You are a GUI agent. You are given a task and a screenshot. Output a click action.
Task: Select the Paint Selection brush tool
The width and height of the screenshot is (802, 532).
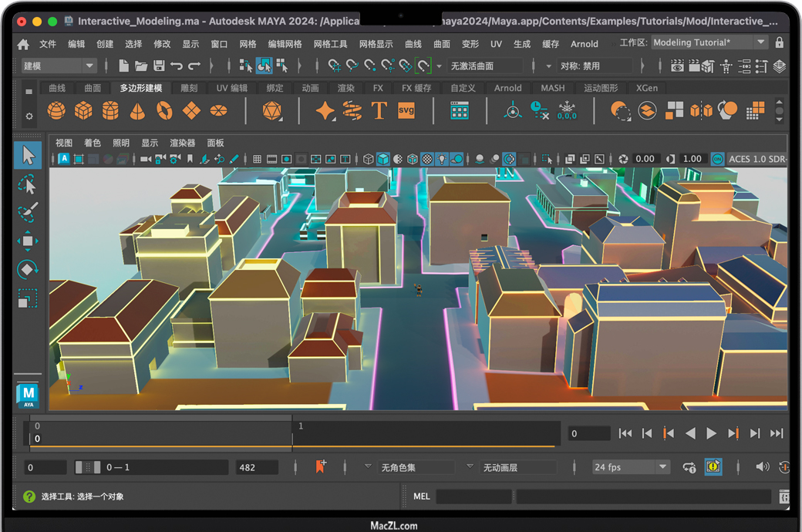coord(28,213)
